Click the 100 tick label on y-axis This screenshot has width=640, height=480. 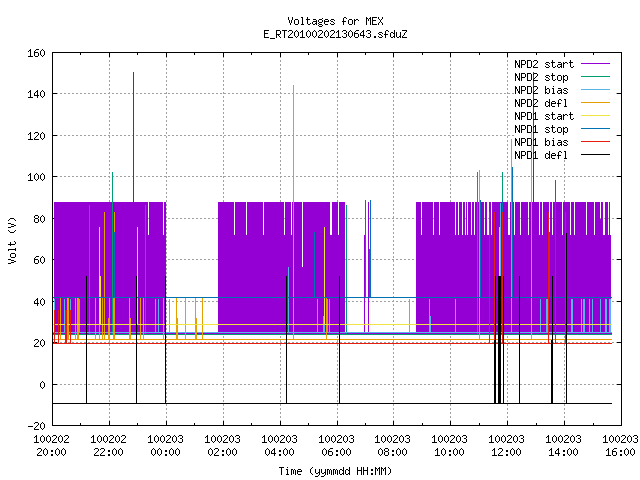point(36,178)
